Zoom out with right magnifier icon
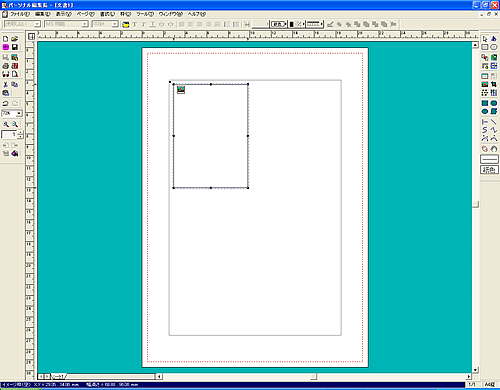 coord(15,124)
